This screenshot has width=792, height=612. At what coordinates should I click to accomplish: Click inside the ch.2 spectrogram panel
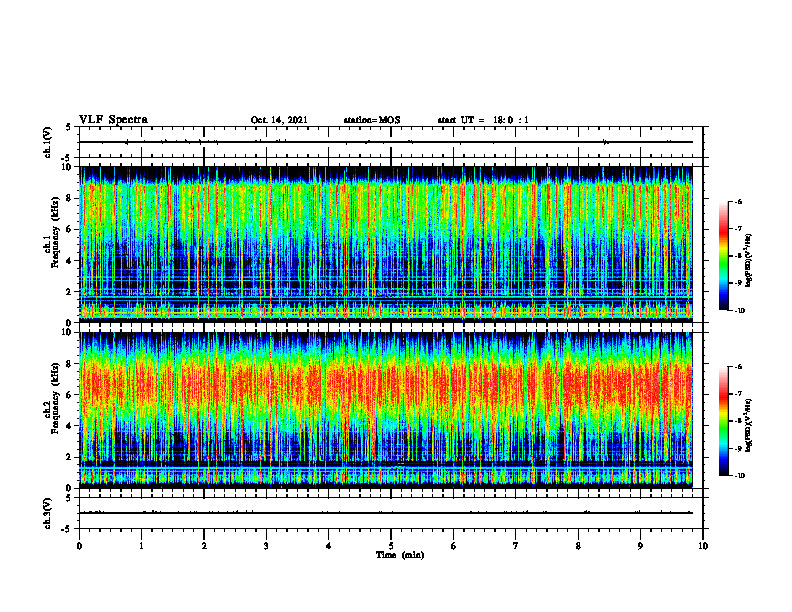pos(386,410)
